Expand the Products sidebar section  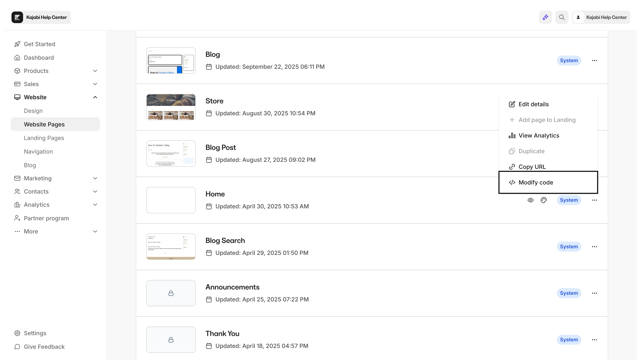coord(95,71)
